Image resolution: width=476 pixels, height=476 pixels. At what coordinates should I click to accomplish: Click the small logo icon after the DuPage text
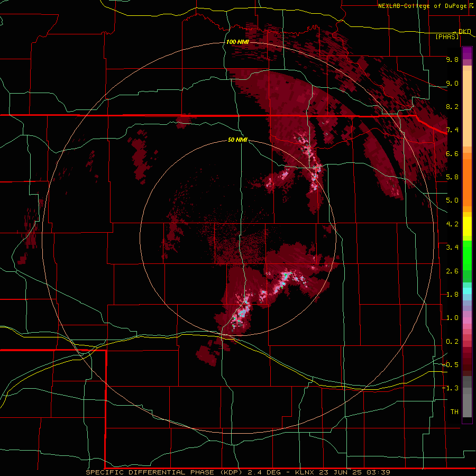(471, 5)
